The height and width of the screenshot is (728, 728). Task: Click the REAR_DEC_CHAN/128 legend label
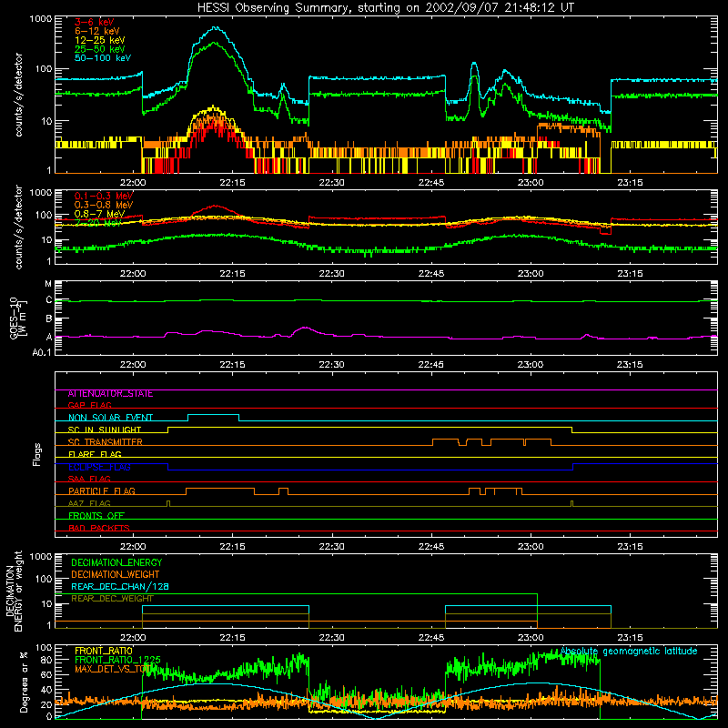(120, 587)
